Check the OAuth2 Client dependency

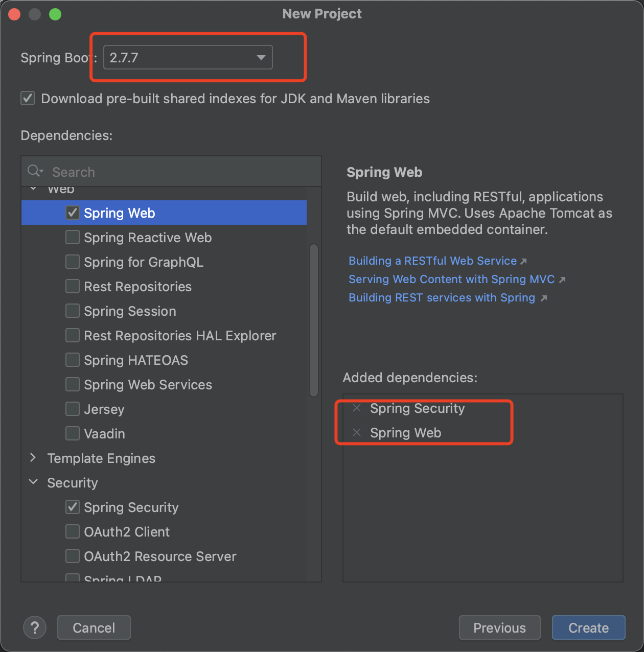pyautogui.click(x=73, y=531)
